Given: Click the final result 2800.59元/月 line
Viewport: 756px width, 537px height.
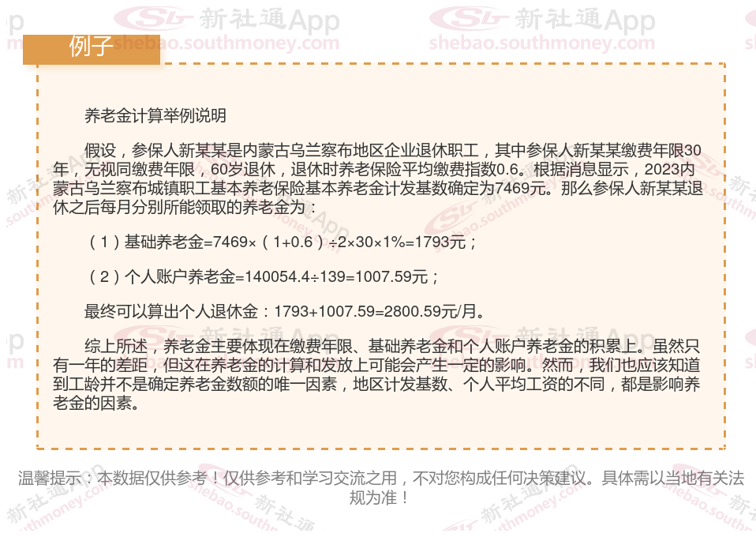Looking at the screenshot, I should [x=284, y=312].
